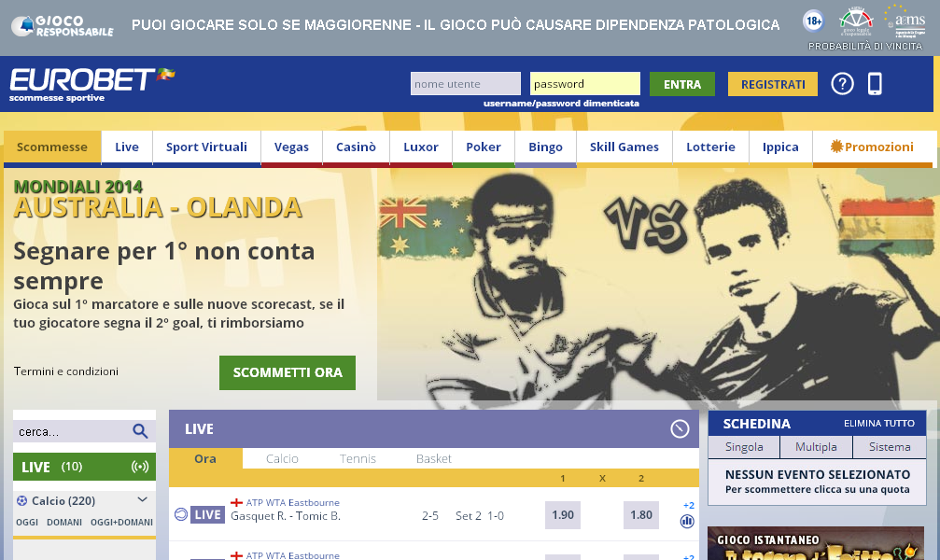Open the Probabilità di Vincita gauge icon
The image size is (940, 560).
857,21
